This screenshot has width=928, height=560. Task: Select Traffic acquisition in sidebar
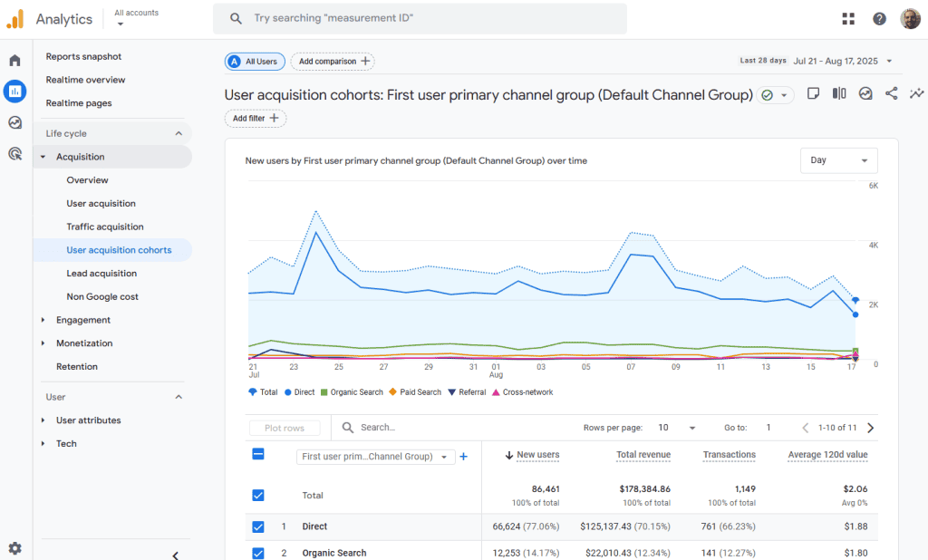coord(105,227)
